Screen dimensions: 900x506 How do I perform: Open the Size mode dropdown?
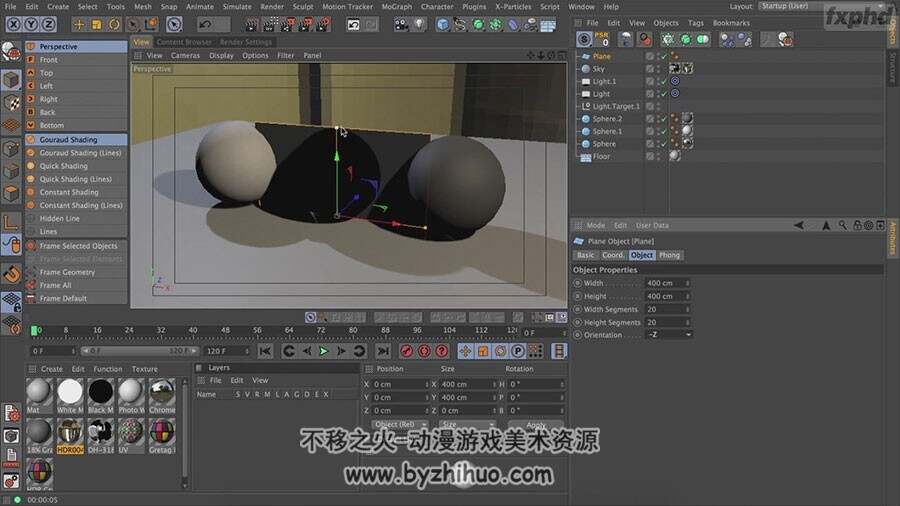point(467,425)
